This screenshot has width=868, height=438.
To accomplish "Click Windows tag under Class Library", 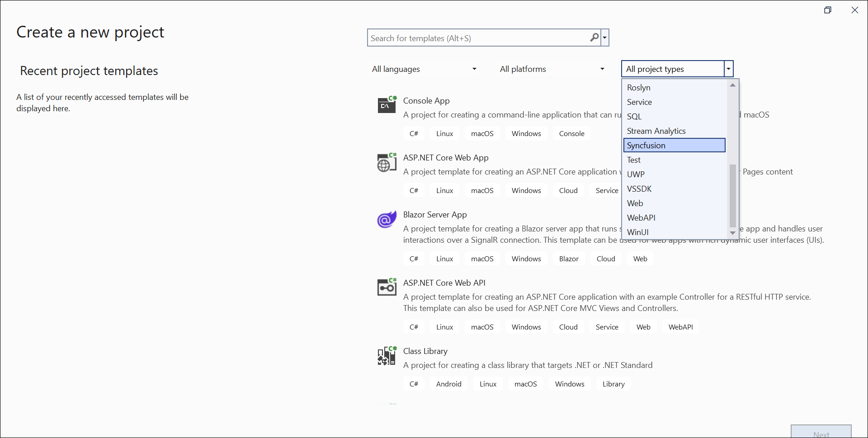I will pyautogui.click(x=570, y=384).
